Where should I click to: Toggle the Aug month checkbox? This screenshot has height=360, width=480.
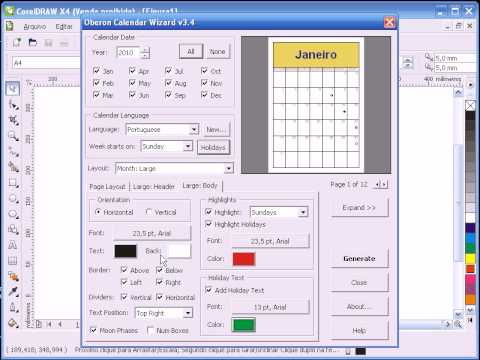point(168,83)
